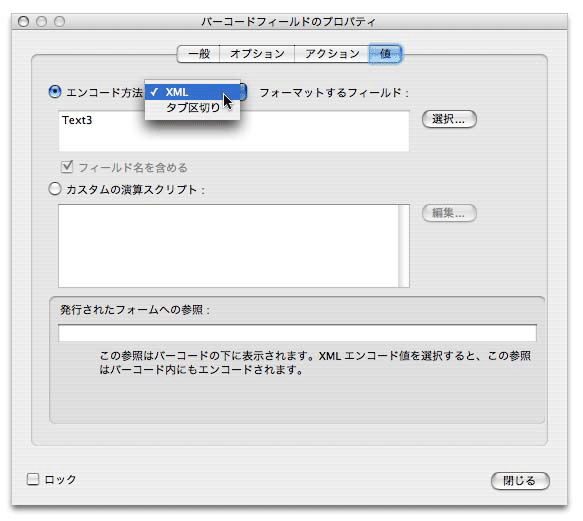
Task: Click the 選択... button
Action: tap(449, 119)
